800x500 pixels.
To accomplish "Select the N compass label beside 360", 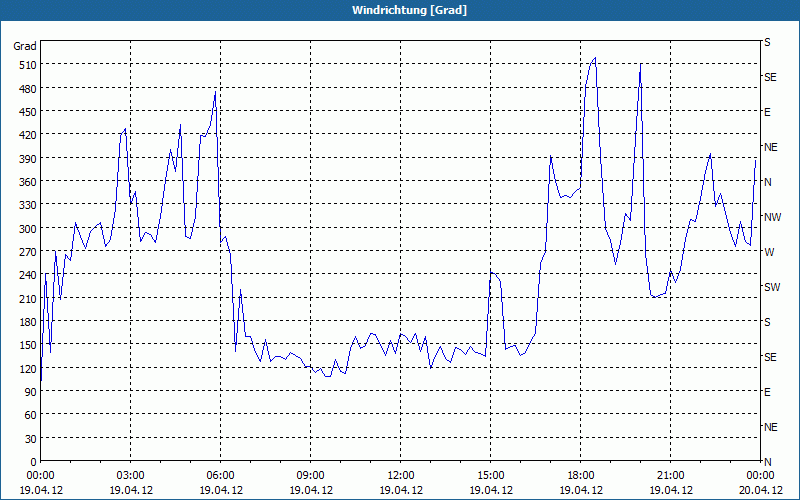I will (767, 182).
